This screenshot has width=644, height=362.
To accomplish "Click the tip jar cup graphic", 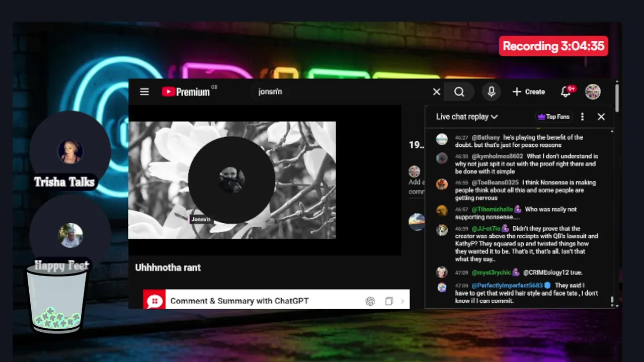I will (57, 298).
